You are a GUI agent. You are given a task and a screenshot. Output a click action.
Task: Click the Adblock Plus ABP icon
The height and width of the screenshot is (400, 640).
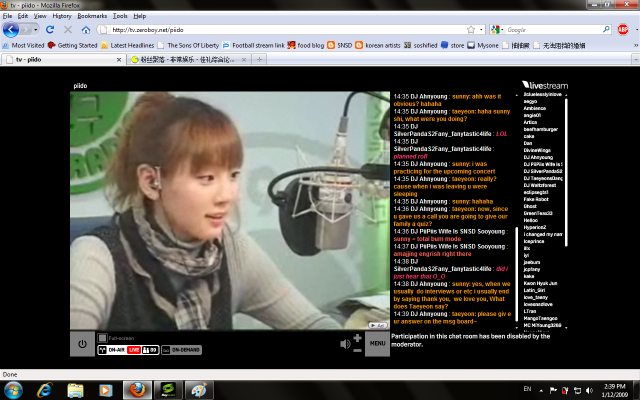pyautogui.click(x=622, y=30)
